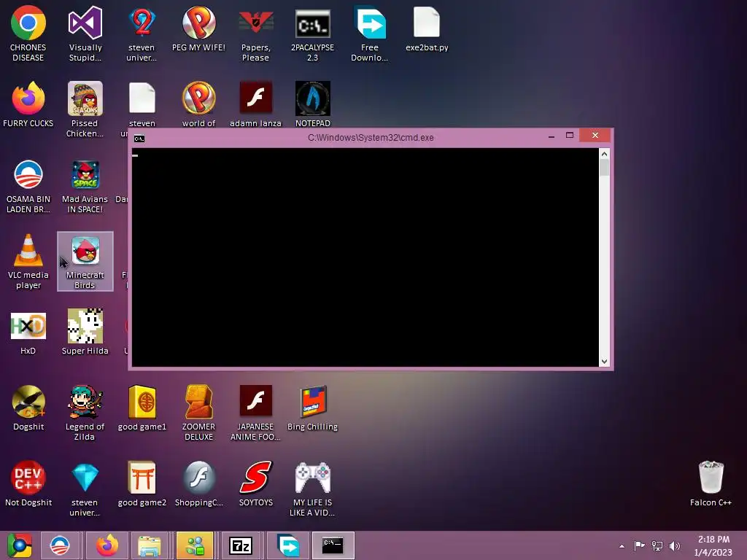Click the Start button on the taskbar
747x560 pixels.
tap(20, 545)
